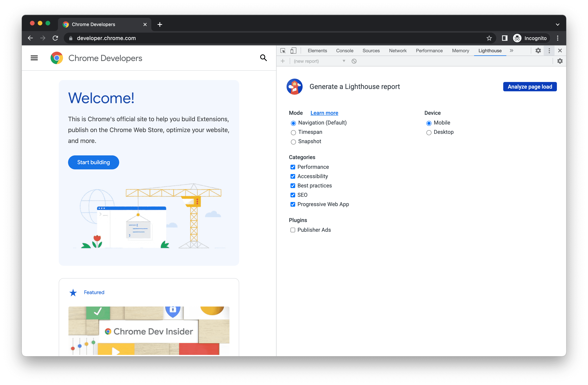Click the Memory tab in DevTools
This screenshot has width=588, height=385.
[x=460, y=51]
